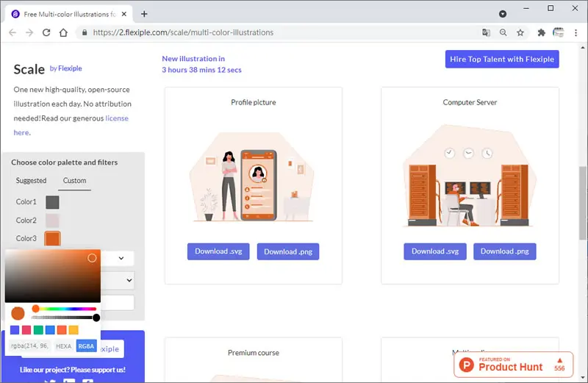Open the zoom magnifier icon in address bar
The image size is (588, 383).
503,32
